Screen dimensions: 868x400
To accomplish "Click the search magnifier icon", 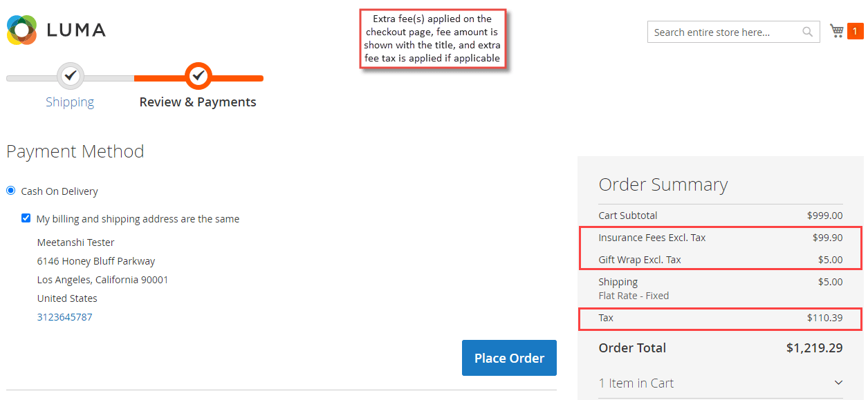I will pos(807,32).
